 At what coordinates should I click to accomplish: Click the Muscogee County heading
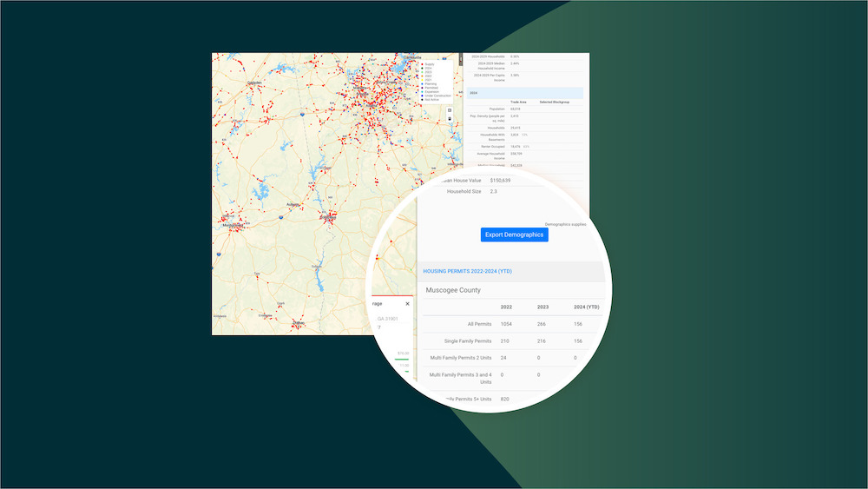455,290
